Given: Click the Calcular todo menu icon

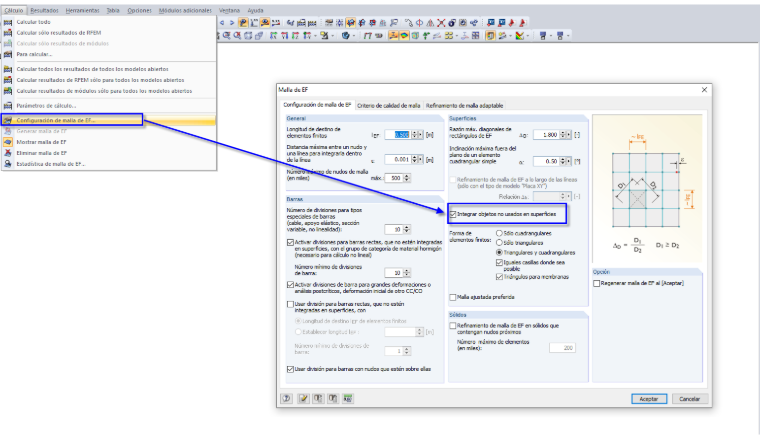Looking at the screenshot, I should pyautogui.click(x=8, y=22).
